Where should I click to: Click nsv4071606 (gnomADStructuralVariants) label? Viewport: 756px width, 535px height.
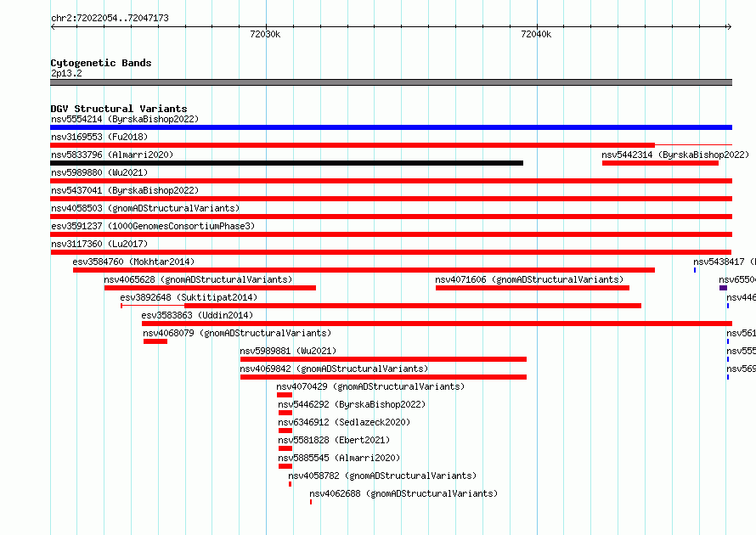coord(529,279)
